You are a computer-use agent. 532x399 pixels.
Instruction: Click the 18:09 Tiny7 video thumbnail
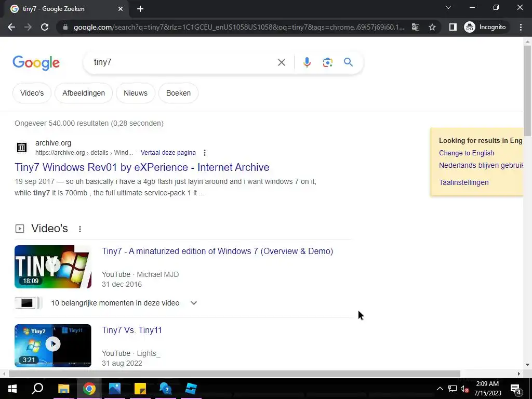(x=53, y=267)
